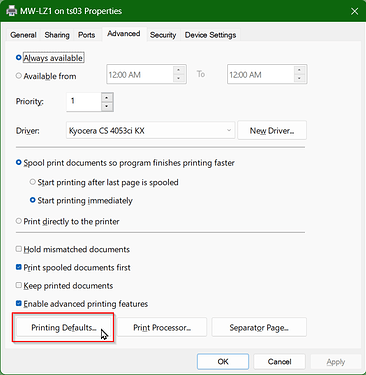Click the Cancel button
366x375 pixels.
point(279,362)
